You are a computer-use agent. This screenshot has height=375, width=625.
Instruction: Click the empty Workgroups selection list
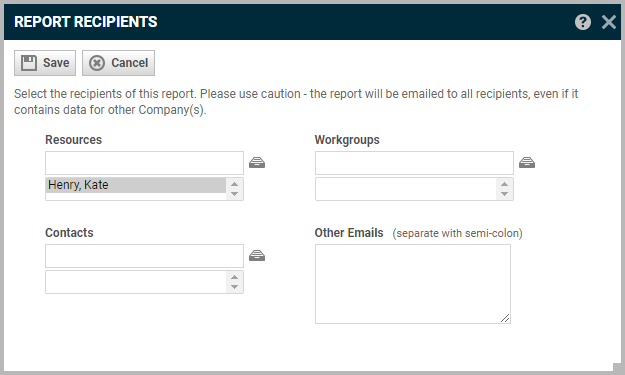pos(406,189)
